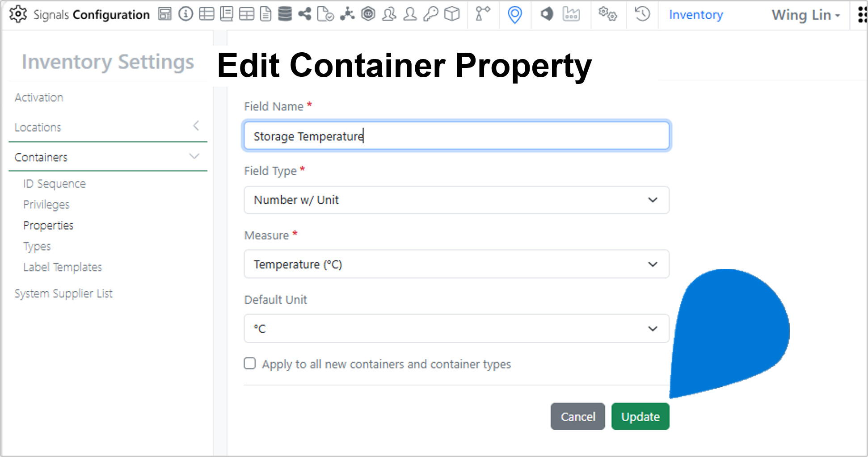868x457 pixels.
Task: Click the Inventory link in header
Action: 696,15
